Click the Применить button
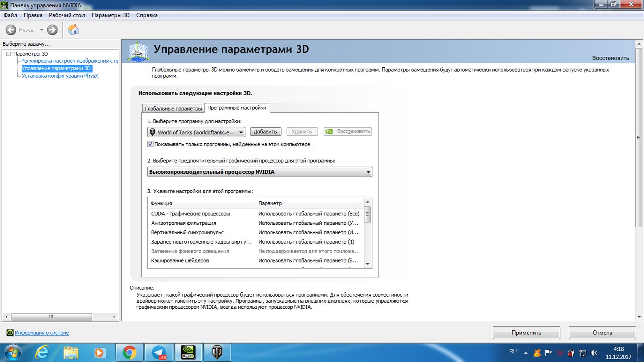This screenshot has width=644, height=362. [526, 333]
